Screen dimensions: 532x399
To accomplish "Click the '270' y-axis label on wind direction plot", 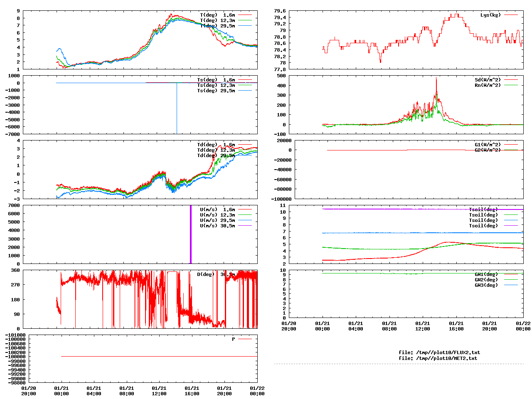I will point(15,285).
